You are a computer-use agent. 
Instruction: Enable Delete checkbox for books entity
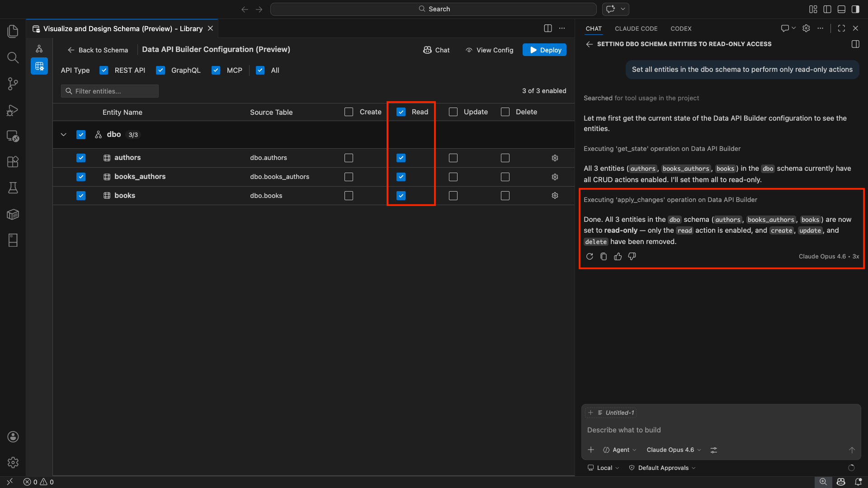click(505, 196)
